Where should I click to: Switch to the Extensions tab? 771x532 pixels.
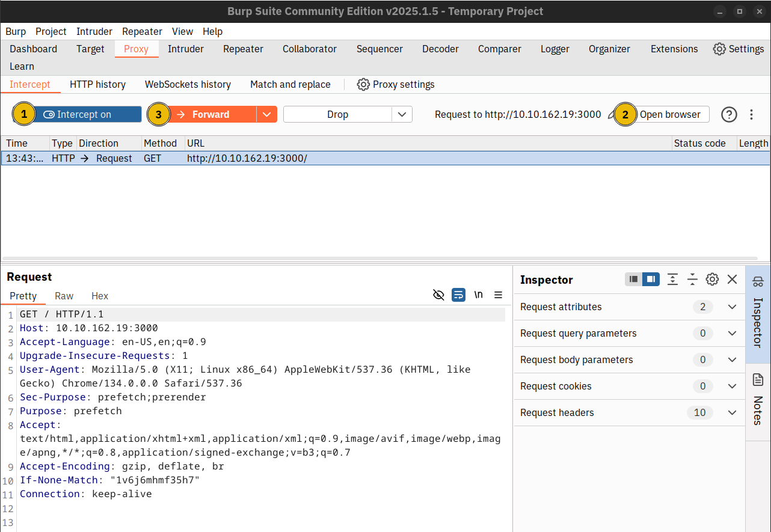pyautogui.click(x=674, y=49)
